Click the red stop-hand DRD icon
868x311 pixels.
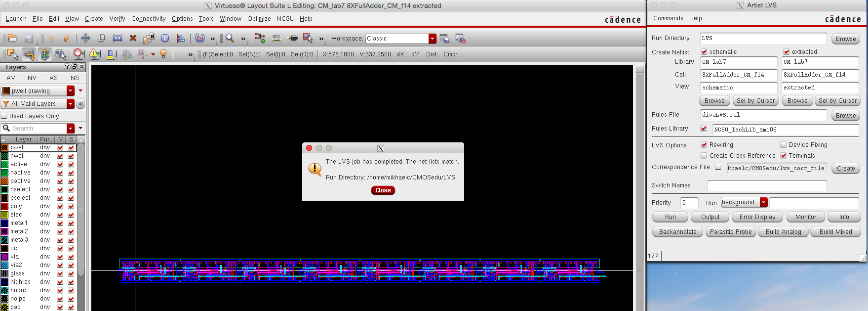[x=79, y=54]
